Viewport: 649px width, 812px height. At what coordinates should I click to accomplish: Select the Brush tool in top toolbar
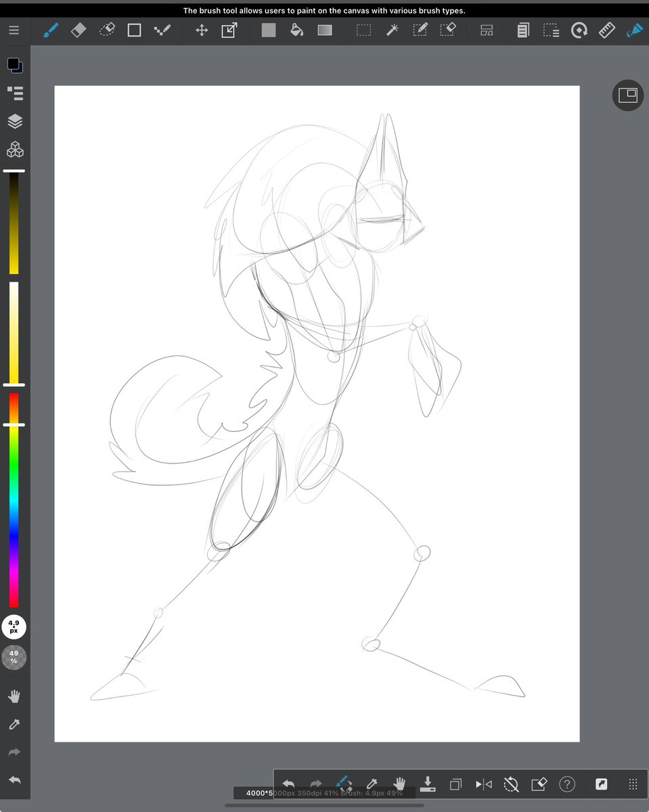pyautogui.click(x=51, y=30)
